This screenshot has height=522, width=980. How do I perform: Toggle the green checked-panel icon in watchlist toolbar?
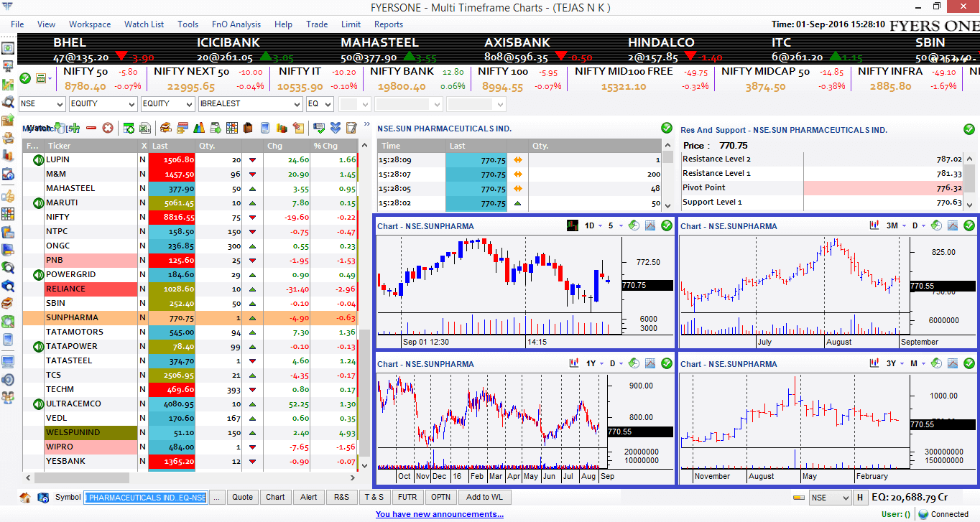[x=319, y=128]
